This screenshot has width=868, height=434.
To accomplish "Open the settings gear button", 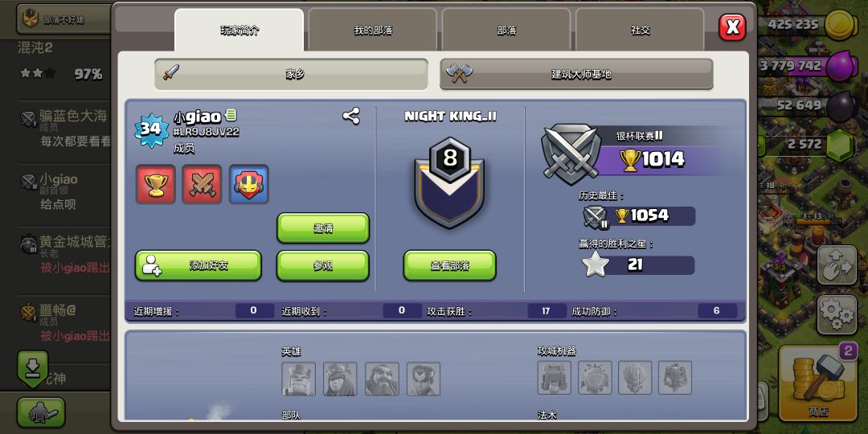I will (x=837, y=315).
